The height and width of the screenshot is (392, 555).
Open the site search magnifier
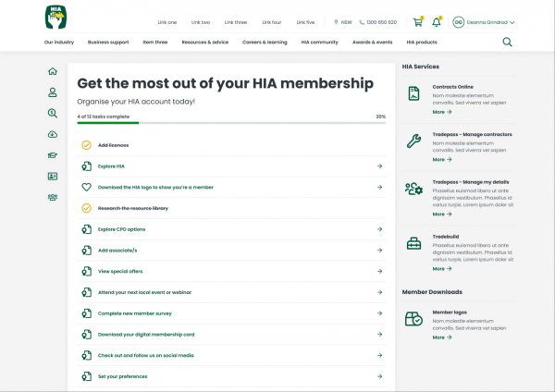(507, 43)
